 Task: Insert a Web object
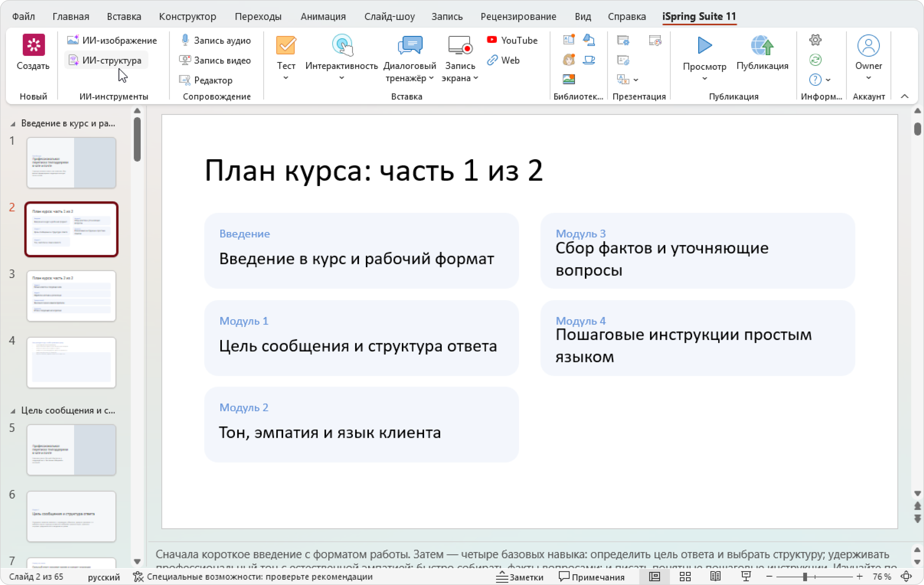pos(503,60)
